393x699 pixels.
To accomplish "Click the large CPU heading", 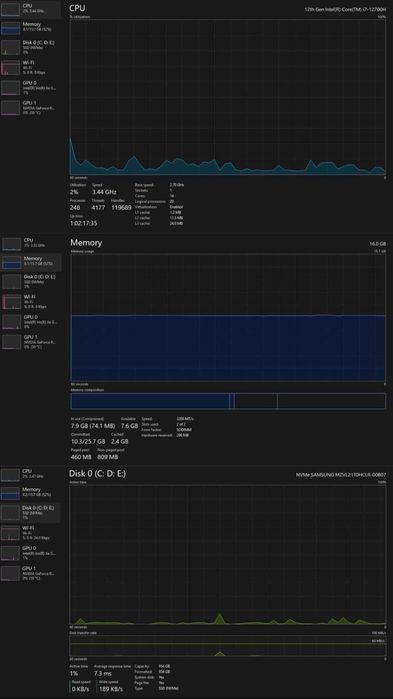I will pyautogui.click(x=77, y=8).
